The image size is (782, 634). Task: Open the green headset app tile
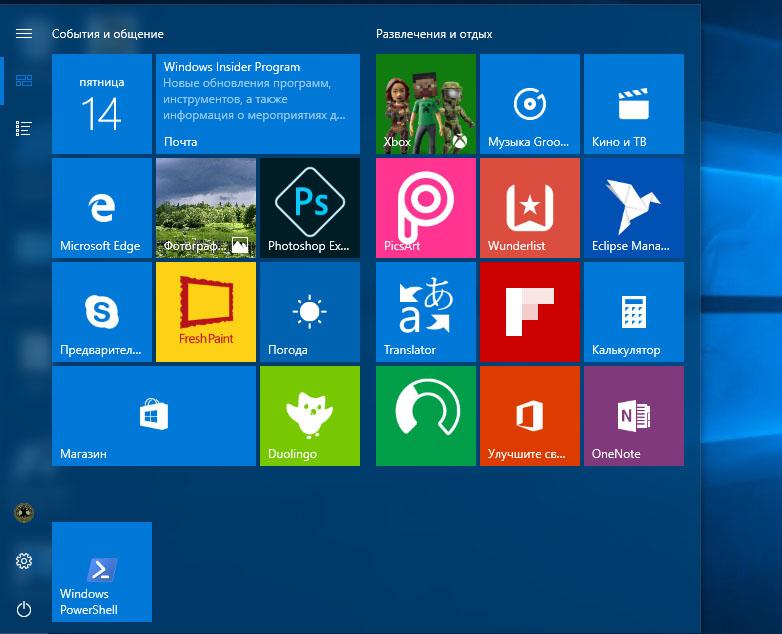426,416
